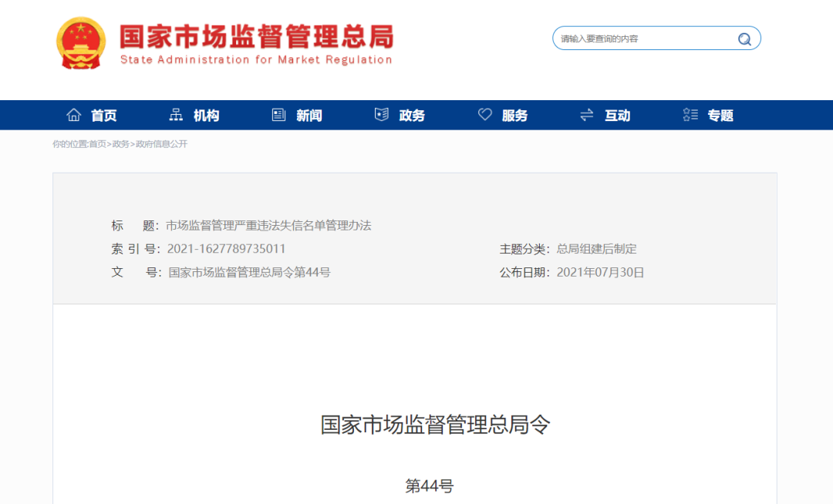
Task: Select the 政务 document icon
Action: pos(381,114)
